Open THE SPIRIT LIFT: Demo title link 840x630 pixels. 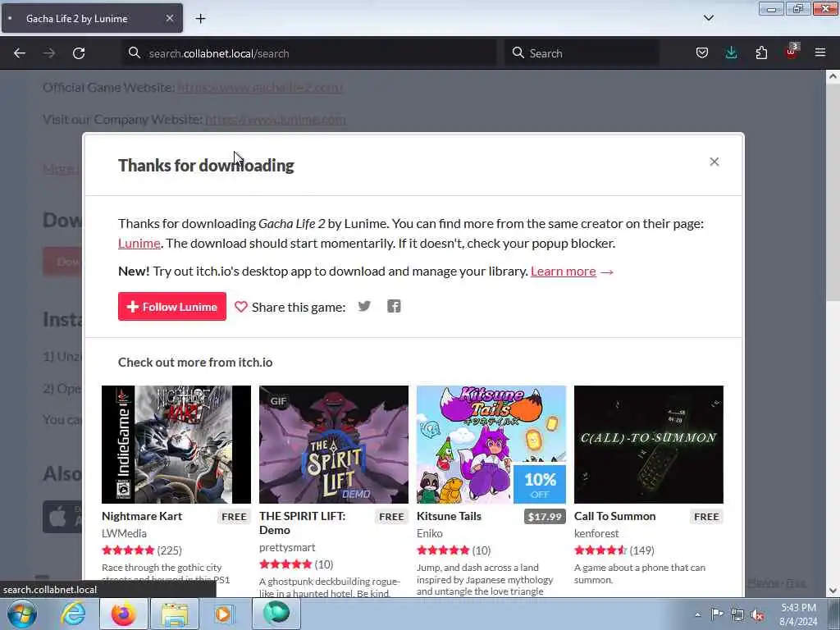302,523
